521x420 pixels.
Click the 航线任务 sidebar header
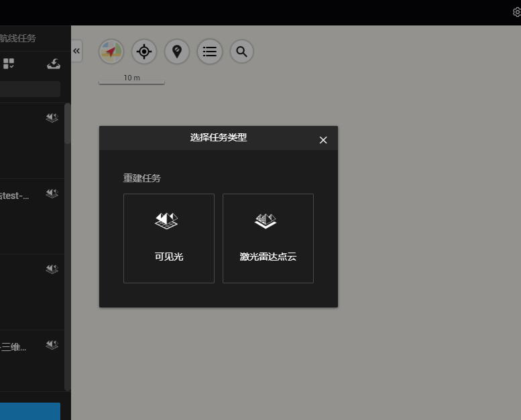17,38
